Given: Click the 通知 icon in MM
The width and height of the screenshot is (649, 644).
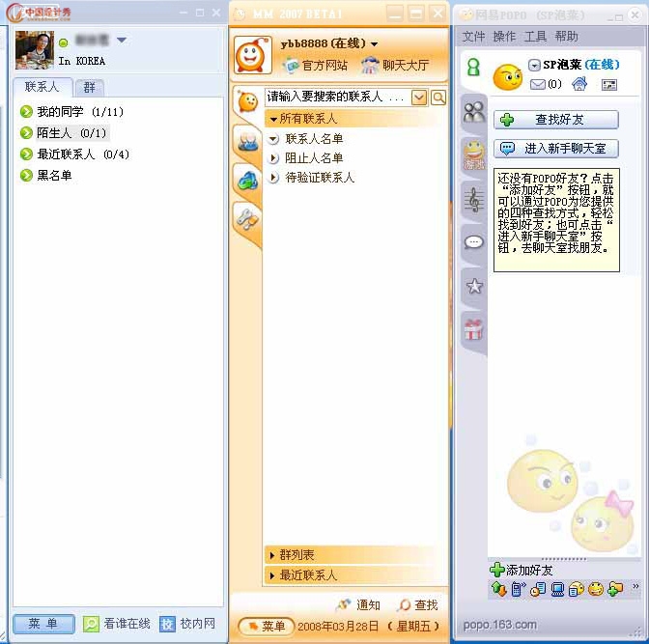Looking at the screenshot, I should (344, 604).
